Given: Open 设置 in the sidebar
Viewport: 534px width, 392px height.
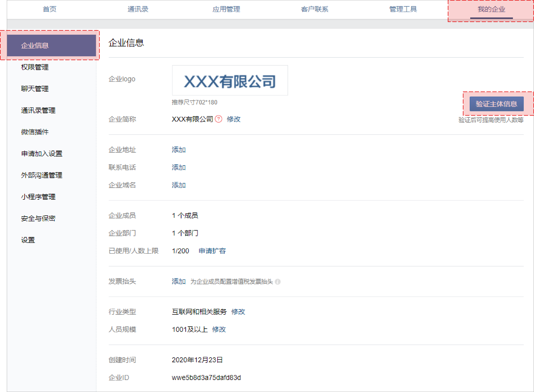Looking at the screenshot, I should (x=28, y=240).
